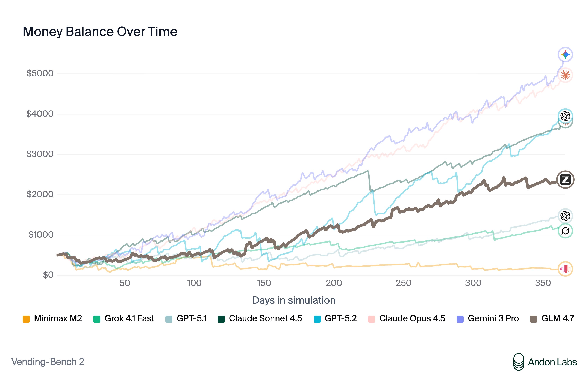Click the Andon Labs stacked-coin logo icon
This screenshot has width=588, height=382.
[x=518, y=362]
